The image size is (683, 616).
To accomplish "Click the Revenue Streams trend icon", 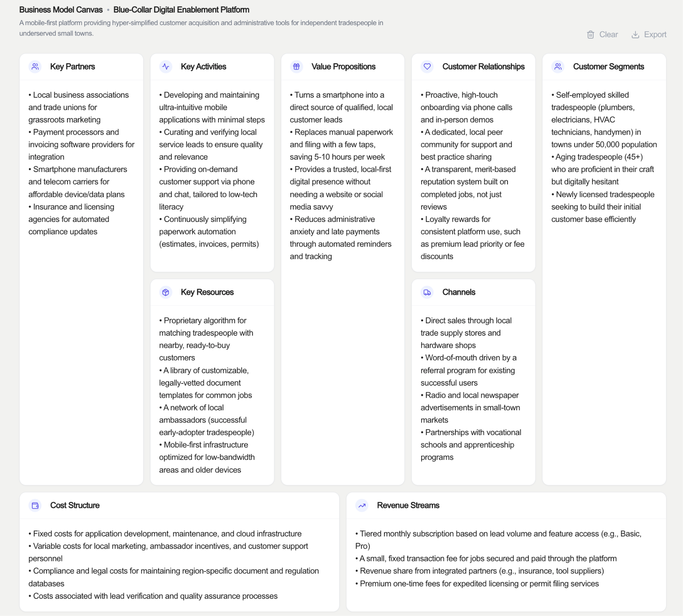I will point(362,505).
